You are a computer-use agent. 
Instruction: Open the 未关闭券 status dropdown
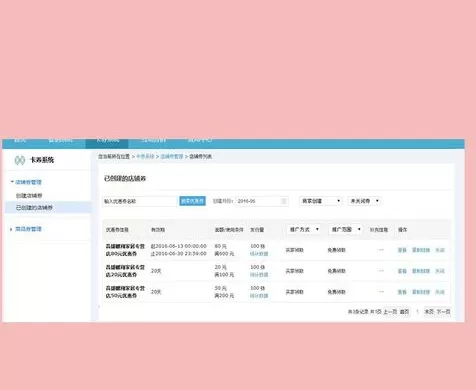(364, 201)
